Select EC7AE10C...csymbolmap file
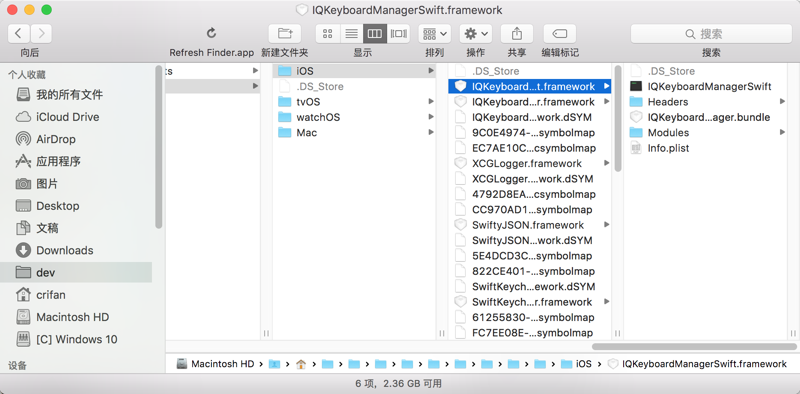 click(x=530, y=148)
